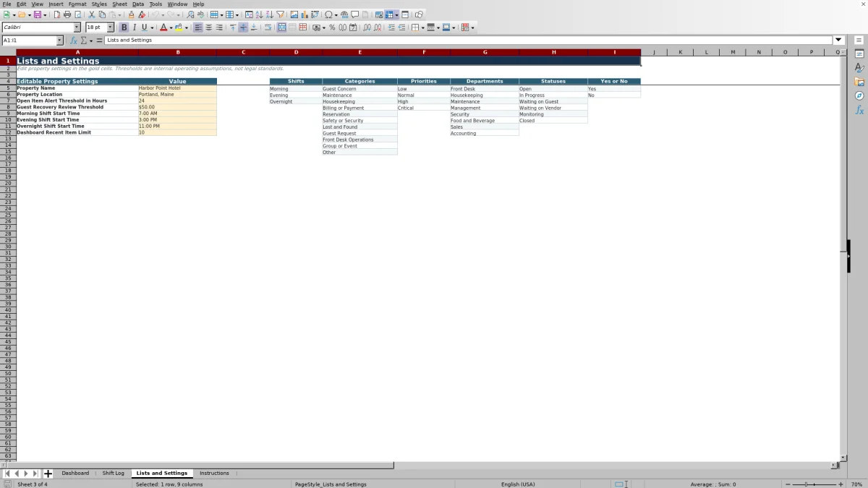The height and width of the screenshot is (488, 868).
Task: Add a new sheet with plus button
Action: tap(48, 474)
